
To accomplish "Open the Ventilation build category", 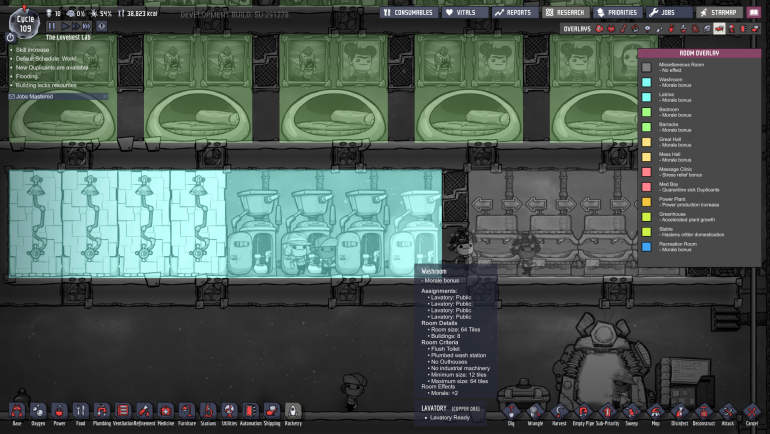I will click(x=123, y=411).
